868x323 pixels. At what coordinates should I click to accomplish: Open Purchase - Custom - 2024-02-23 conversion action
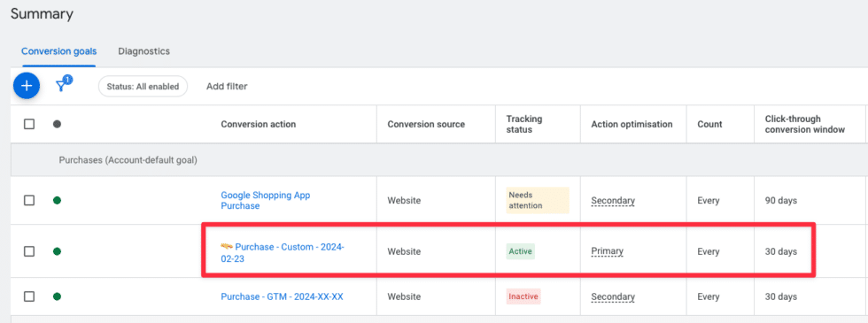click(x=283, y=252)
